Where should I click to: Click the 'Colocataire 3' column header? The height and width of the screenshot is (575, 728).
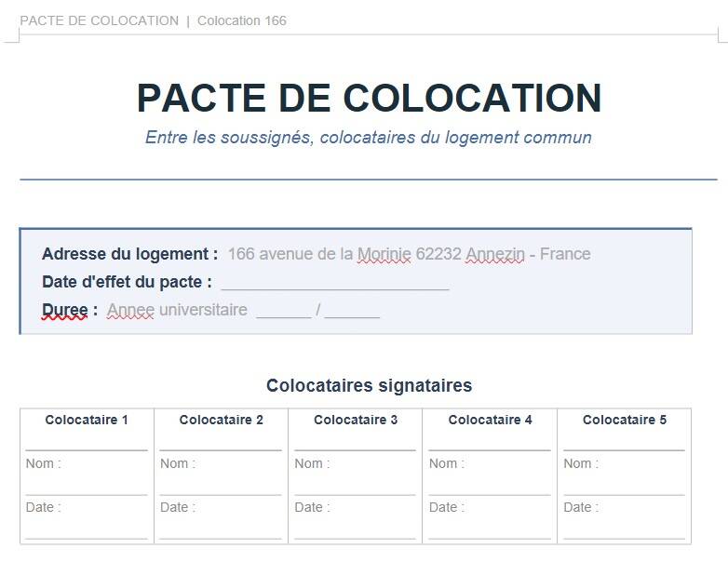click(356, 420)
